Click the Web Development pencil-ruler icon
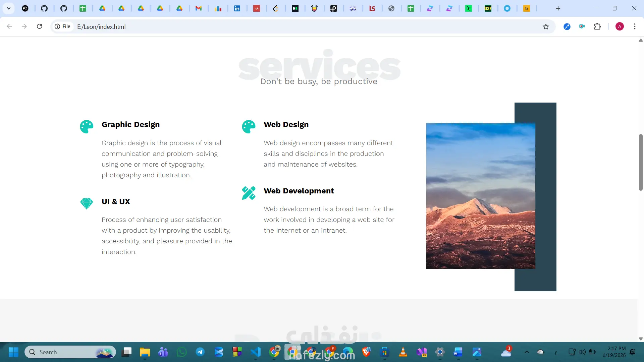 click(x=249, y=193)
